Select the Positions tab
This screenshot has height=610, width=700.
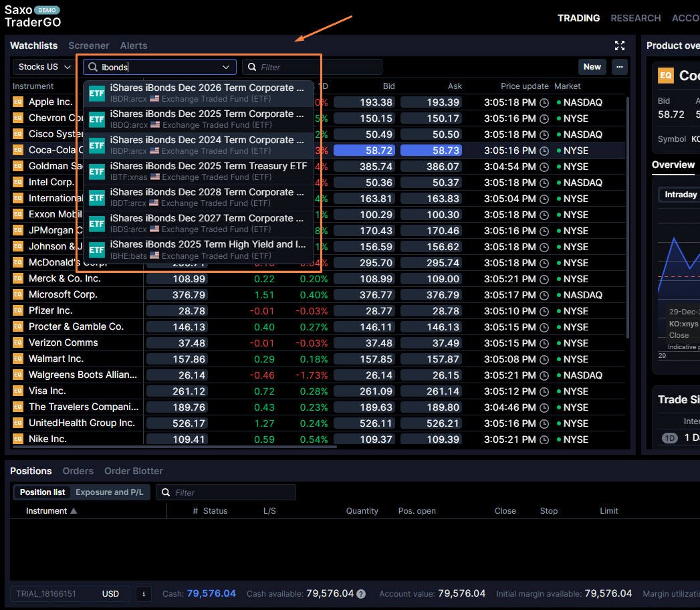coord(31,471)
